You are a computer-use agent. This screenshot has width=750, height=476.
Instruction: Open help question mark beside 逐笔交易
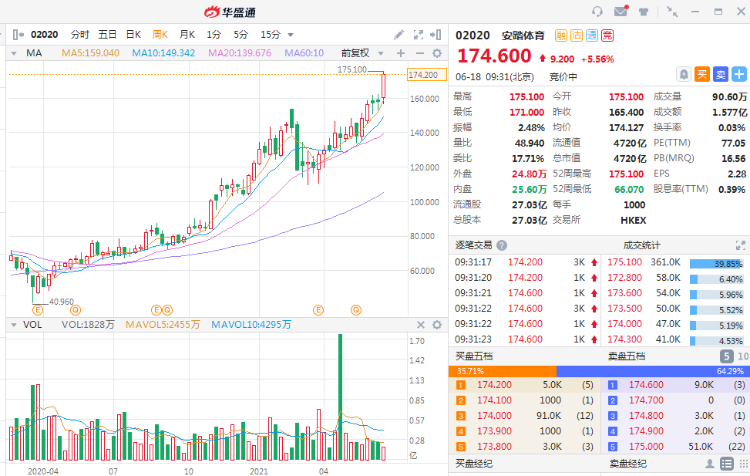[x=501, y=245]
